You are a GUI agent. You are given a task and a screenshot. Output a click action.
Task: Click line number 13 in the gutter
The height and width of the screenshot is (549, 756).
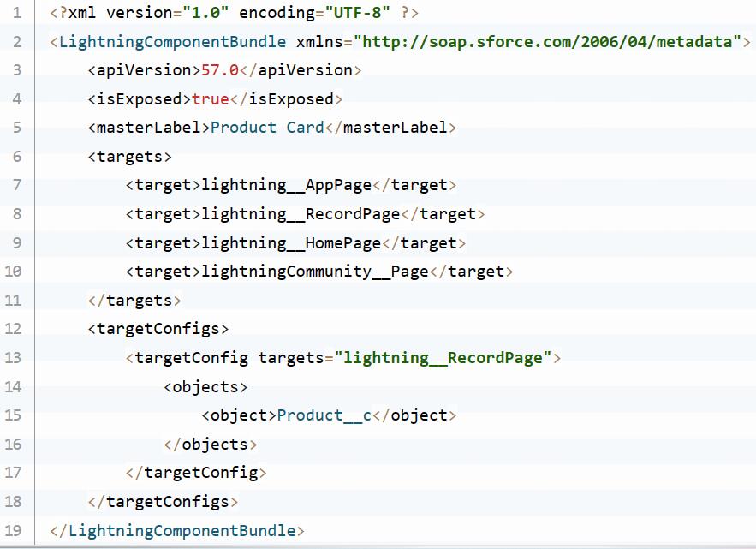point(13,357)
